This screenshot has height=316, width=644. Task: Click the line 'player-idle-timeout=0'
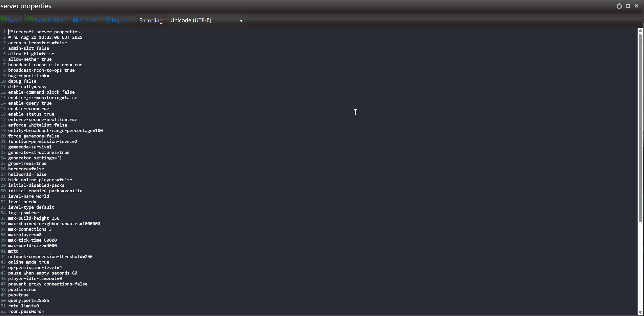(35, 279)
